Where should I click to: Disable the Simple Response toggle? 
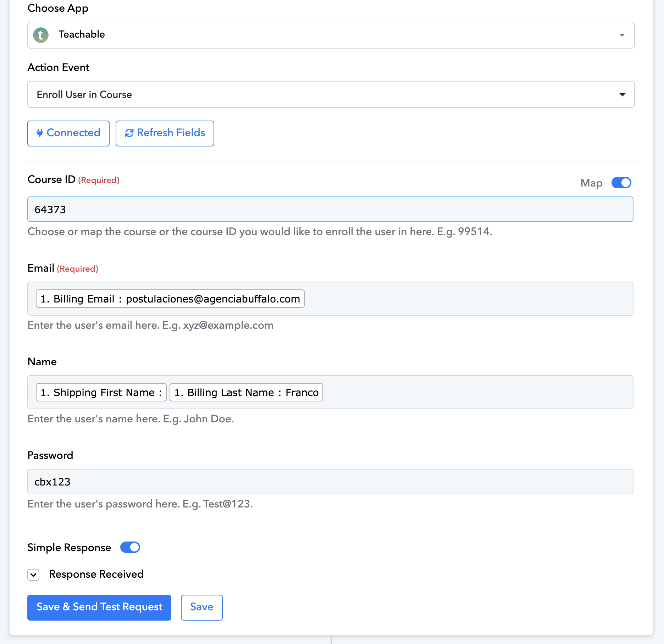[x=130, y=547]
